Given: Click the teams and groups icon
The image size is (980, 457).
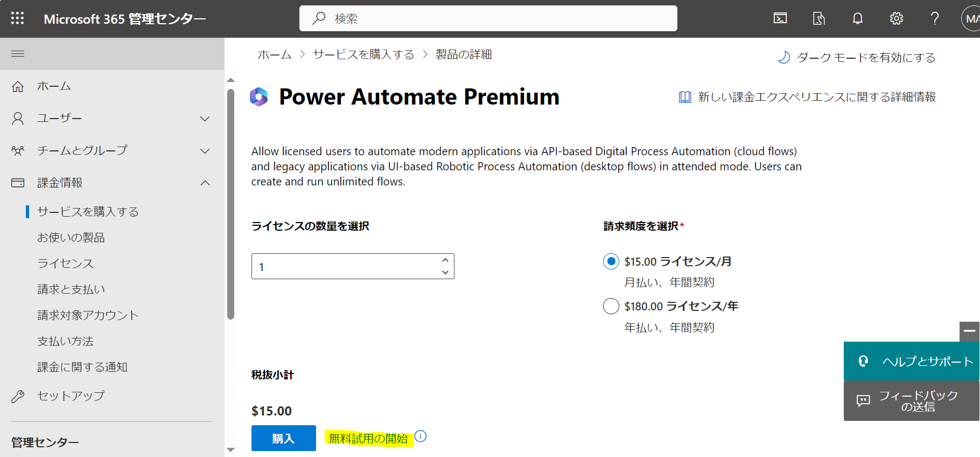Looking at the screenshot, I should pos(18,151).
